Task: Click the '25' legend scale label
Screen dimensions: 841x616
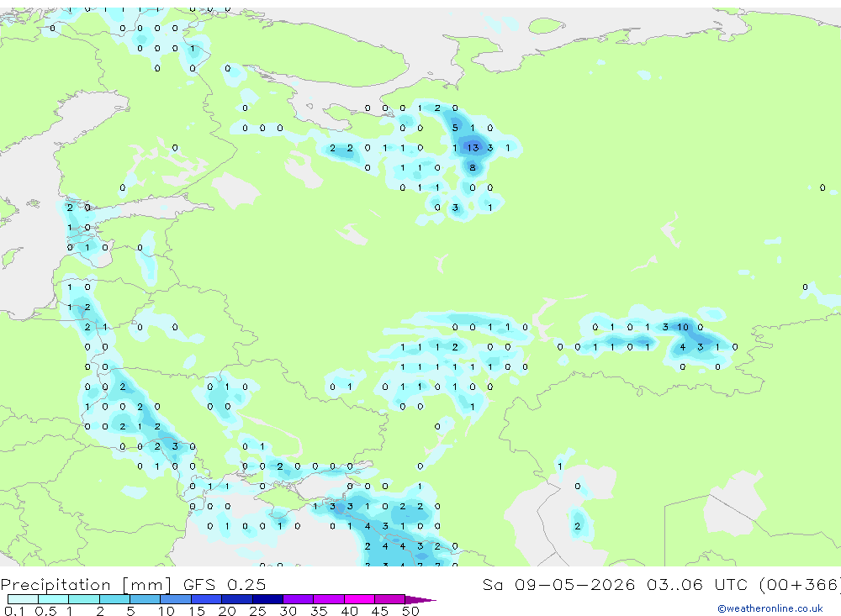Action: (x=257, y=611)
